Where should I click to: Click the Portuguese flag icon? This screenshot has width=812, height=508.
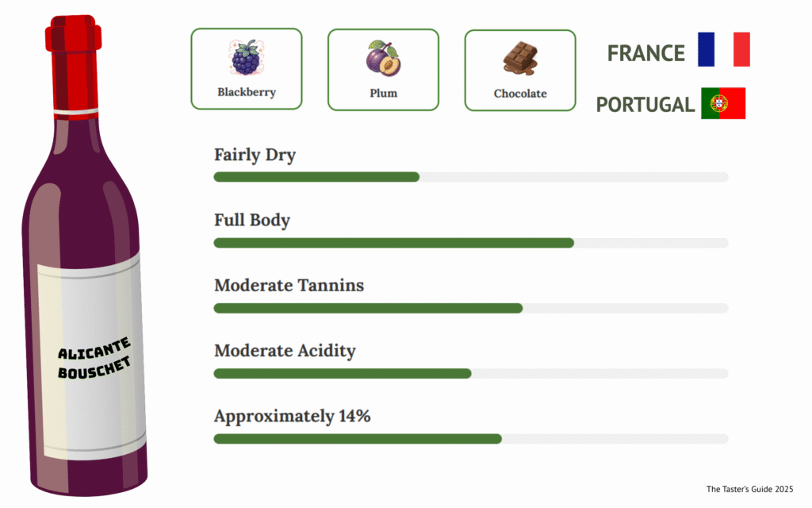pos(722,103)
